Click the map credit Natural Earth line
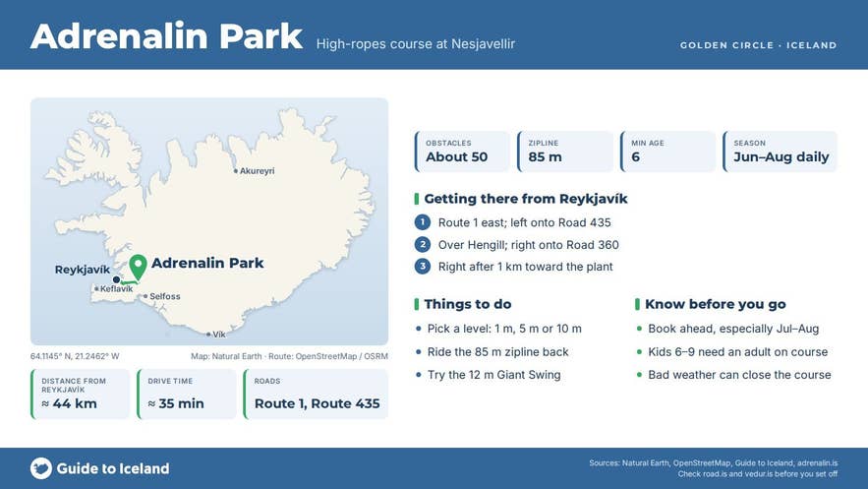The height and width of the screenshot is (489, 868). tap(290, 356)
